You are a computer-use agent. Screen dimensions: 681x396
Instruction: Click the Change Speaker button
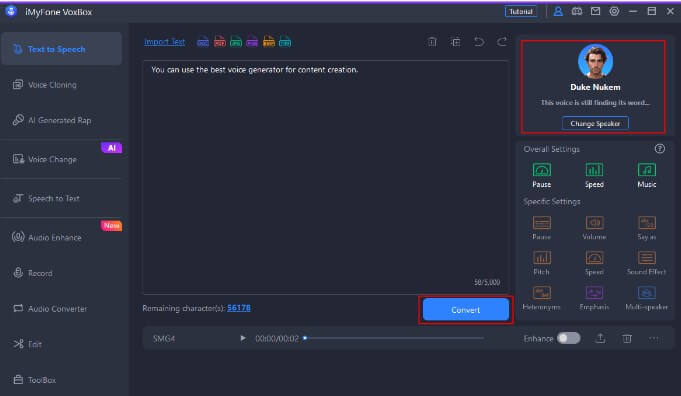(x=595, y=123)
